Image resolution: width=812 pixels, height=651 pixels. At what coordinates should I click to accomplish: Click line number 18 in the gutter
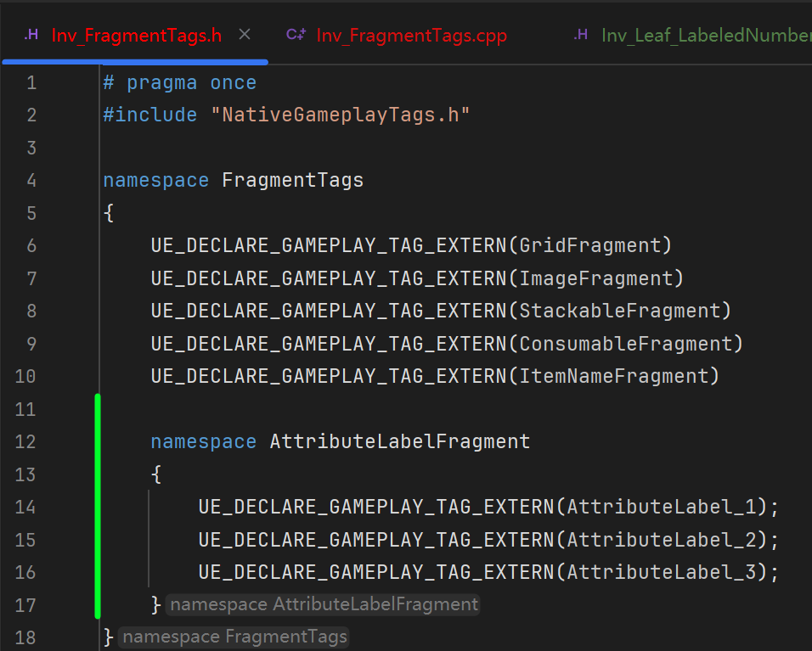tap(25, 637)
